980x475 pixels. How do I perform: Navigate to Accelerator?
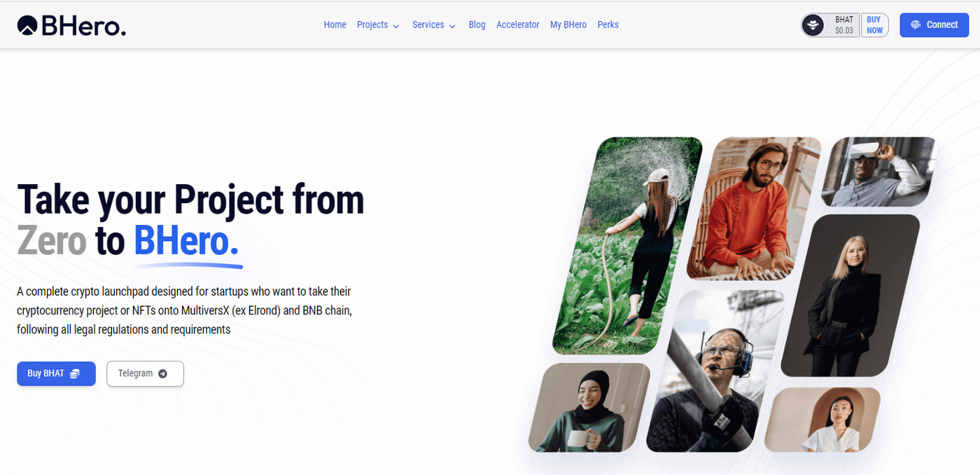[x=518, y=25]
